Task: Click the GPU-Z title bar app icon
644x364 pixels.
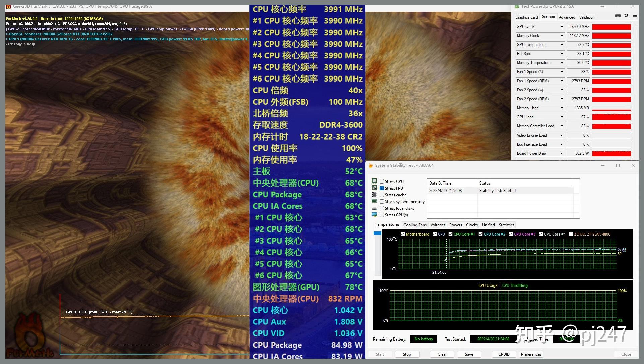Action: 517,6
